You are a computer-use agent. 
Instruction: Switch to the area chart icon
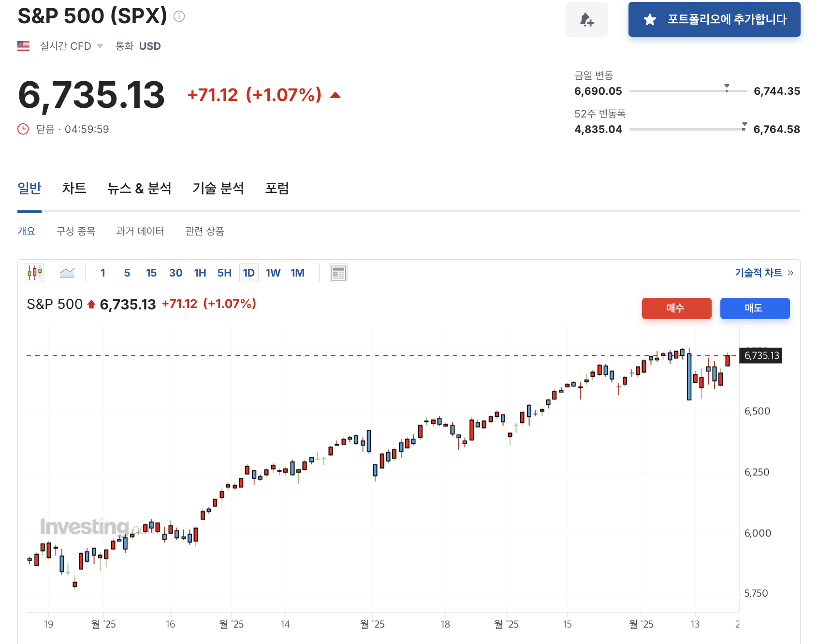click(x=67, y=273)
